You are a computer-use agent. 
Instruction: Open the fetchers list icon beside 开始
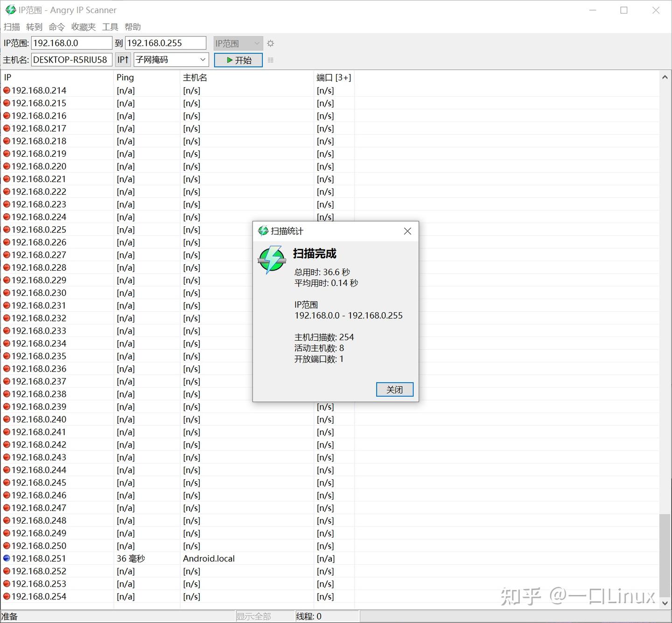(271, 60)
